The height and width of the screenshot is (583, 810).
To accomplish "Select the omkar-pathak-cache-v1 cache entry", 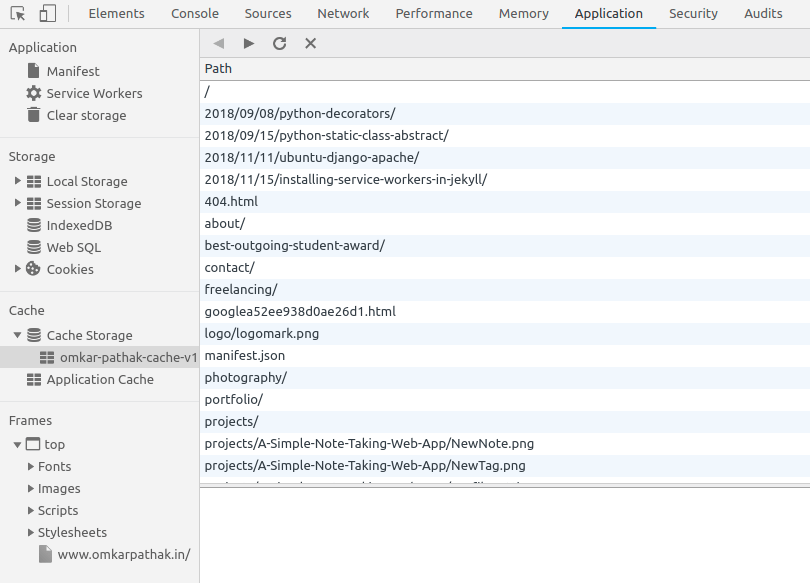I will pyautogui.click(x=128, y=357).
